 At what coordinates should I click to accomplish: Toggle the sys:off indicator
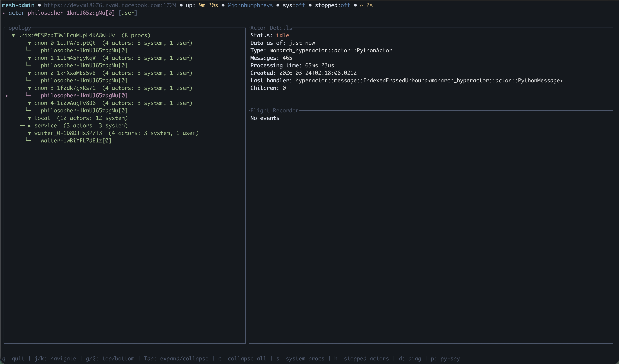point(294,5)
